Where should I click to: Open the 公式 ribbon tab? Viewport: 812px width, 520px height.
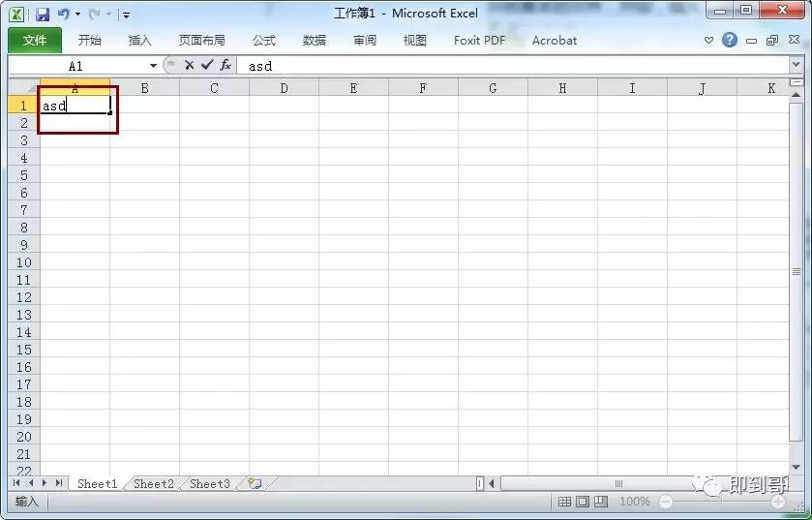tap(263, 41)
